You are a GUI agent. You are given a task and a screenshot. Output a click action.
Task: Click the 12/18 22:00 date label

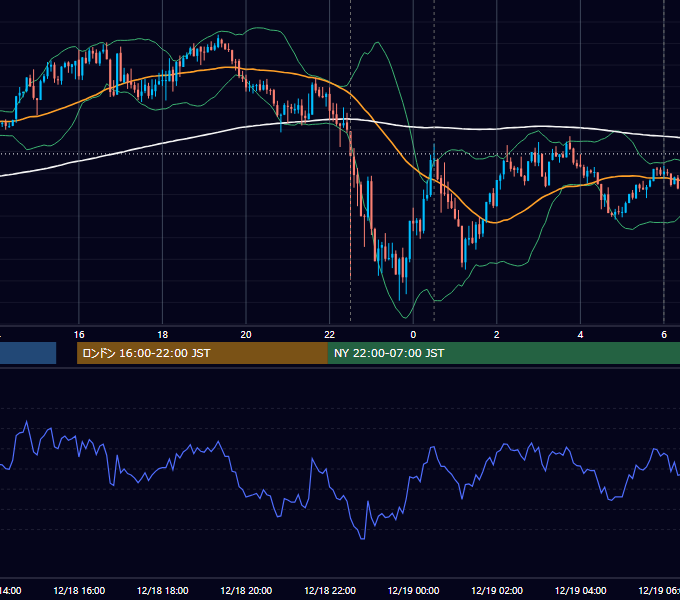pyautogui.click(x=330, y=590)
